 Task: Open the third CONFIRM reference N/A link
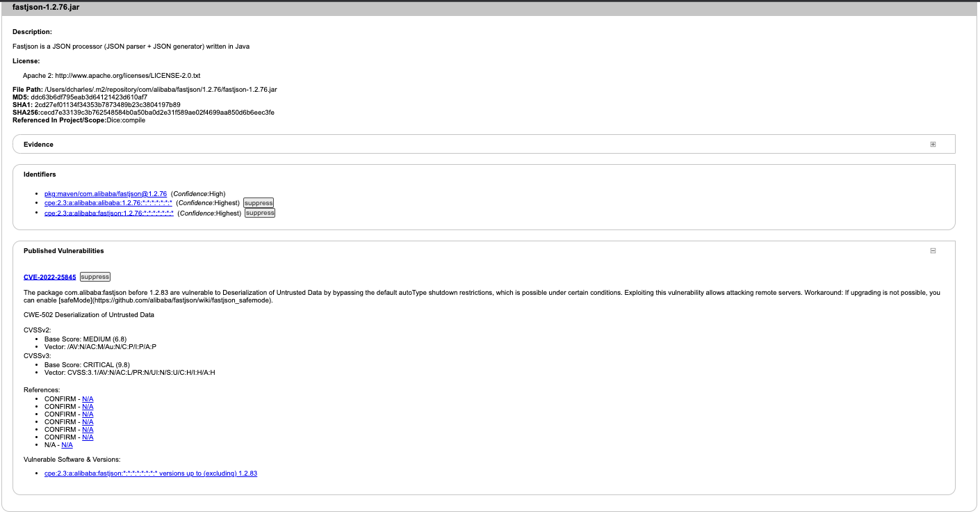(x=88, y=414)
